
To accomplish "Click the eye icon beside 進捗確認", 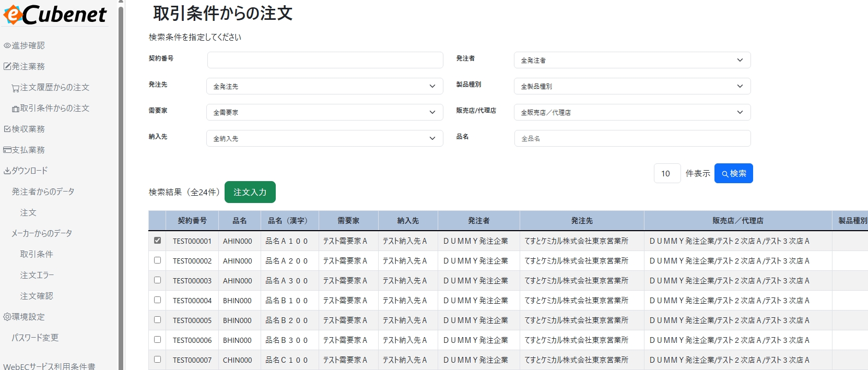I will pos(7,45).
